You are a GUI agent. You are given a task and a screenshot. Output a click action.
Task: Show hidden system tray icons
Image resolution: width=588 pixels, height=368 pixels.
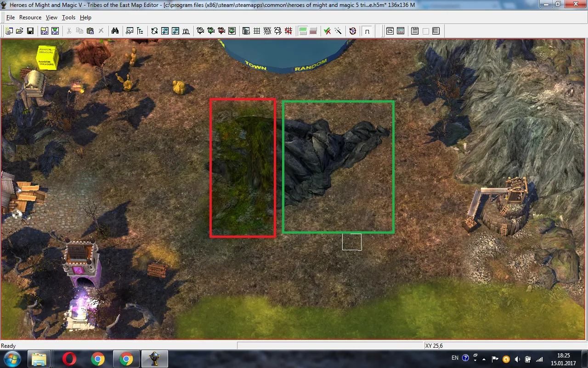[x=485, y=358]
